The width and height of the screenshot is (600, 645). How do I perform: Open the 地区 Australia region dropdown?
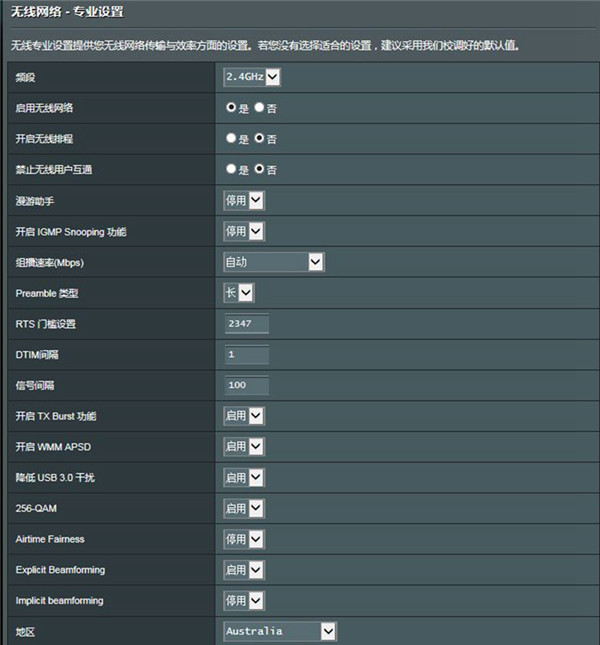tap(279, 631)
